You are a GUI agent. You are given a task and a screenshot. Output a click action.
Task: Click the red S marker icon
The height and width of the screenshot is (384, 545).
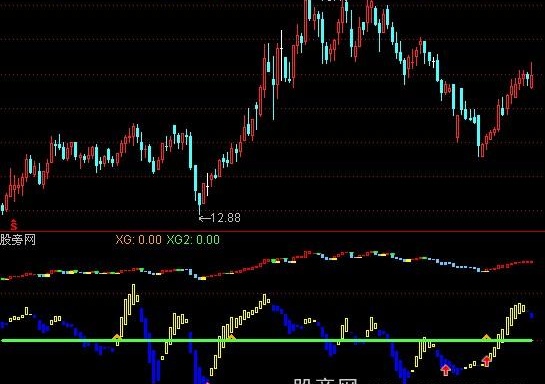tap(13, 225)
